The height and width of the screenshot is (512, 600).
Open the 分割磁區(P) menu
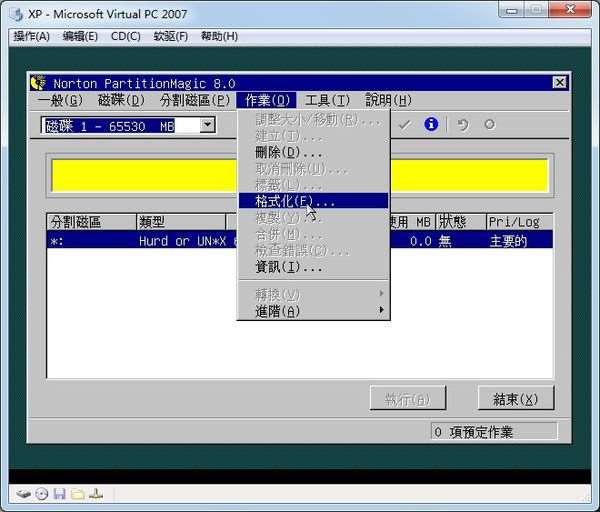coord(195,100)
